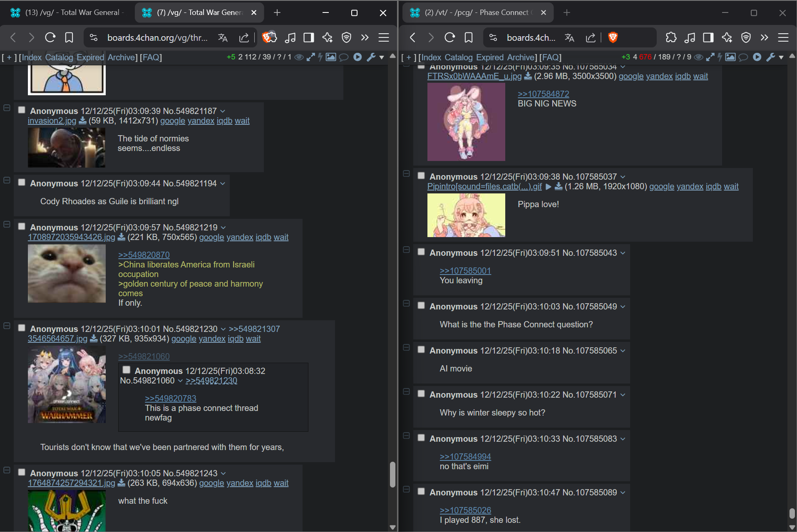
Task: Check the box for post No.549821194
Action: [x=22, y=182]
